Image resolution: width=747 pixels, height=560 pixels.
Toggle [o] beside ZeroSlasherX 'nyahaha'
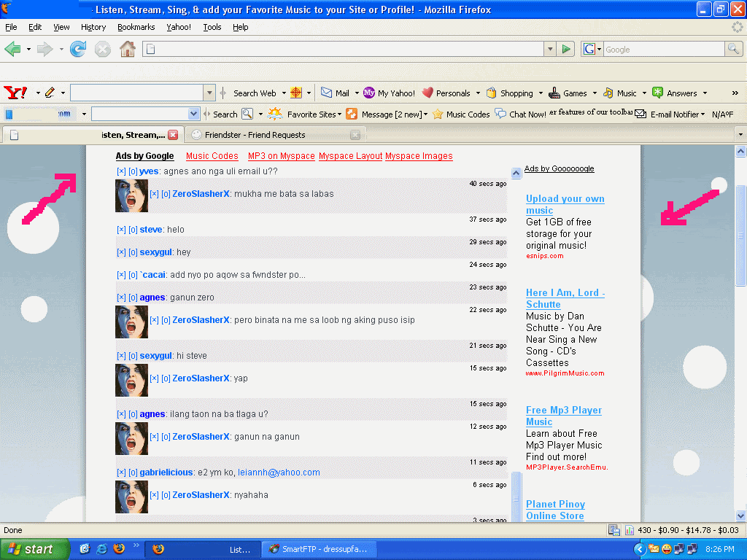coord(166,495)
